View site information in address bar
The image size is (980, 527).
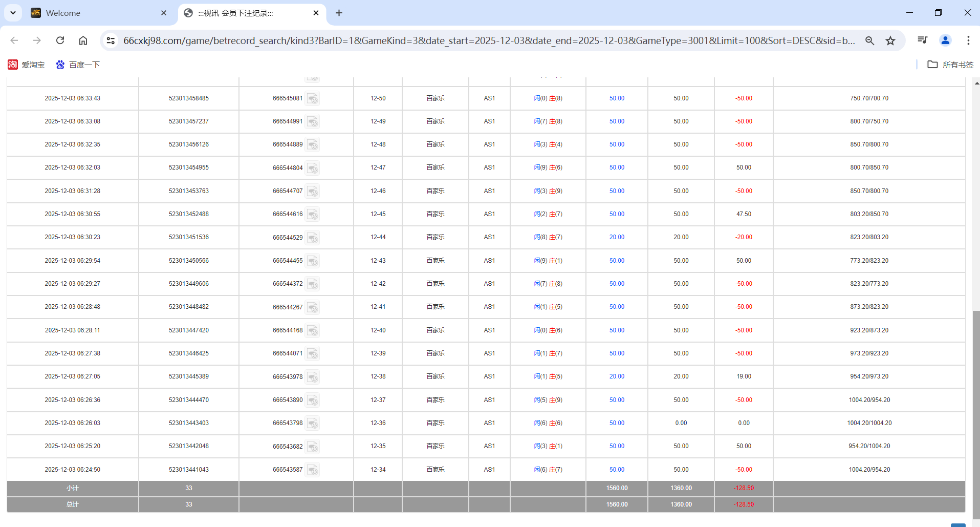click(x=111, y=40)
